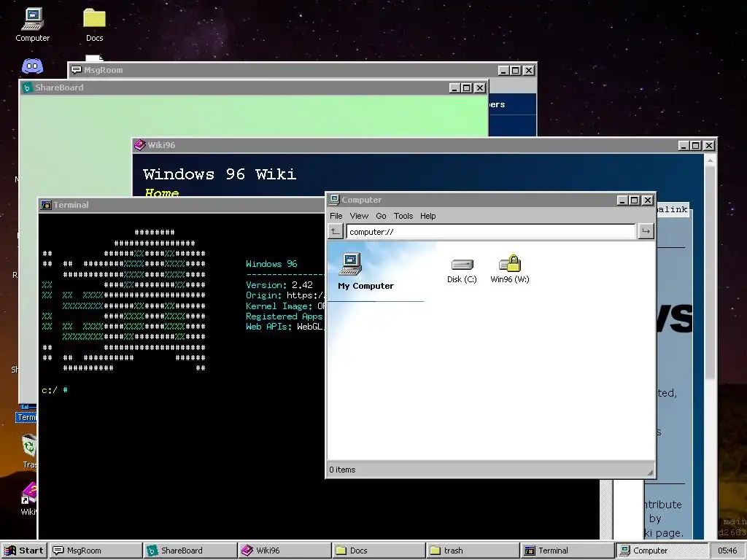Click the terminal prompt c:/ #
747x560 pixels.
[54, 390]
